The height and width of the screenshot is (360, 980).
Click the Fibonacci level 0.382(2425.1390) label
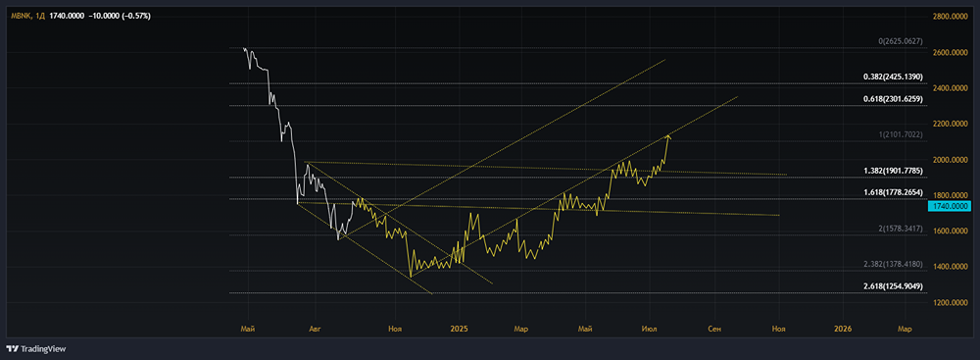[x=893, y=77]
